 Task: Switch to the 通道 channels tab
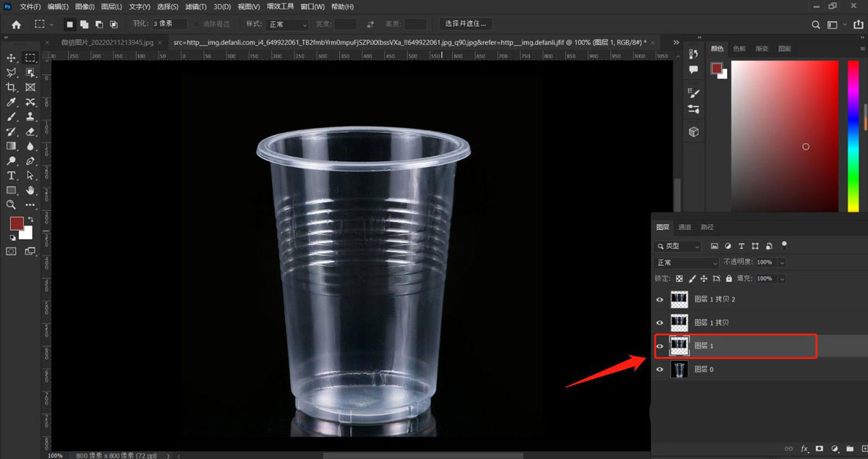(684, 227)
